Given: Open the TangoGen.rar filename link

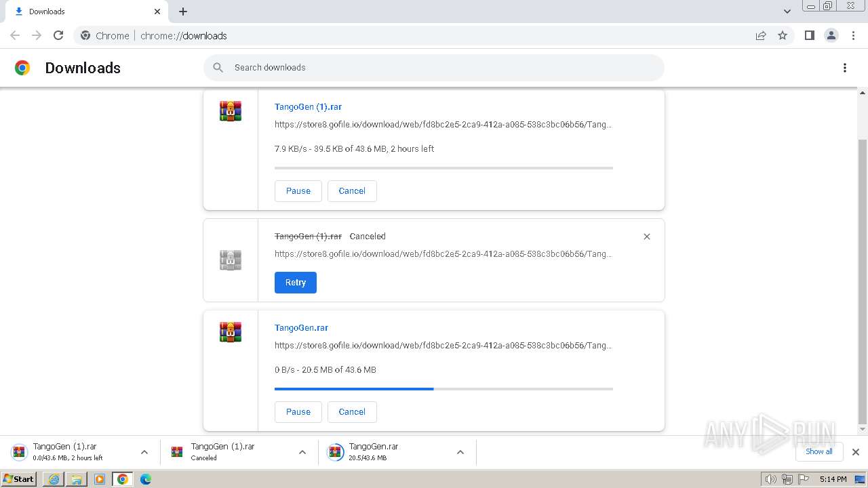Looking at the screenshot, I should tap(301, 328).
